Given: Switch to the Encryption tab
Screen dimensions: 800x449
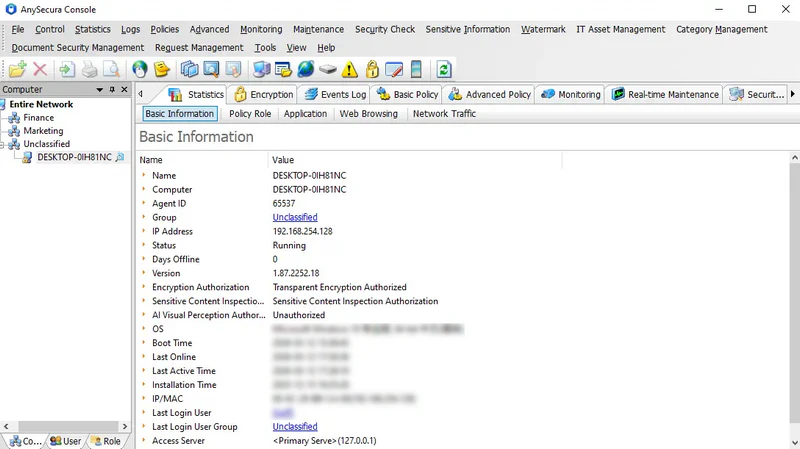Looking at the screenshot, I should click(264, 94).
